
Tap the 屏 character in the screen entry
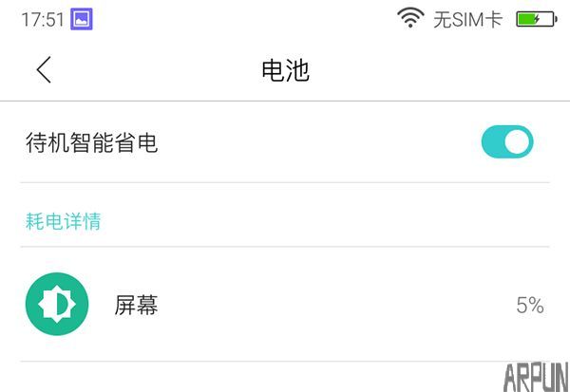coord(125,306)
